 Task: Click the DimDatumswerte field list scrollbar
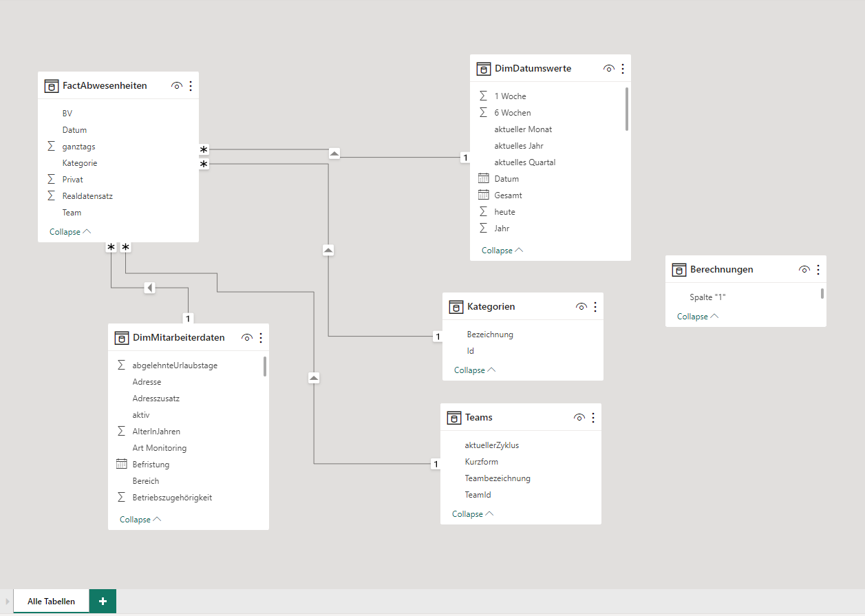(x=627, y=109)
